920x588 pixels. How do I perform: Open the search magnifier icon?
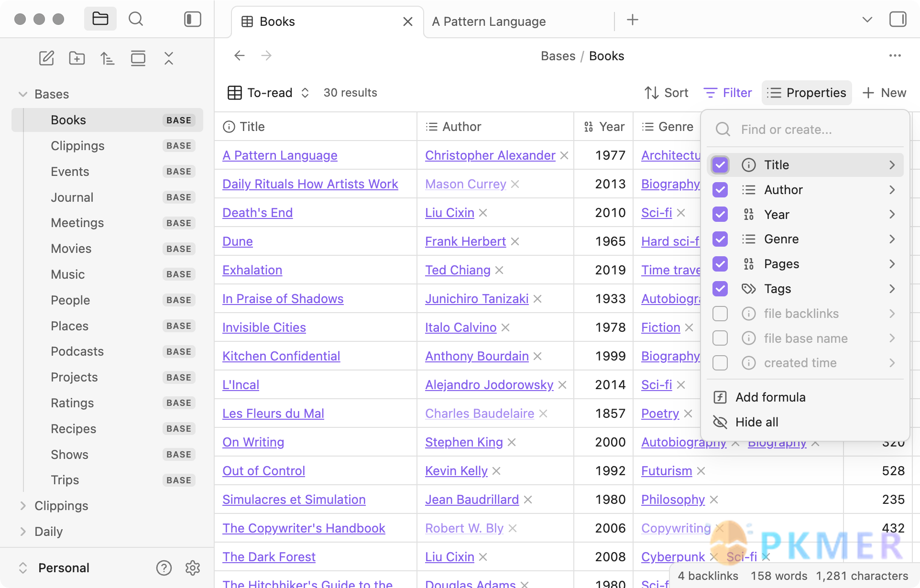tap(136, 19)
